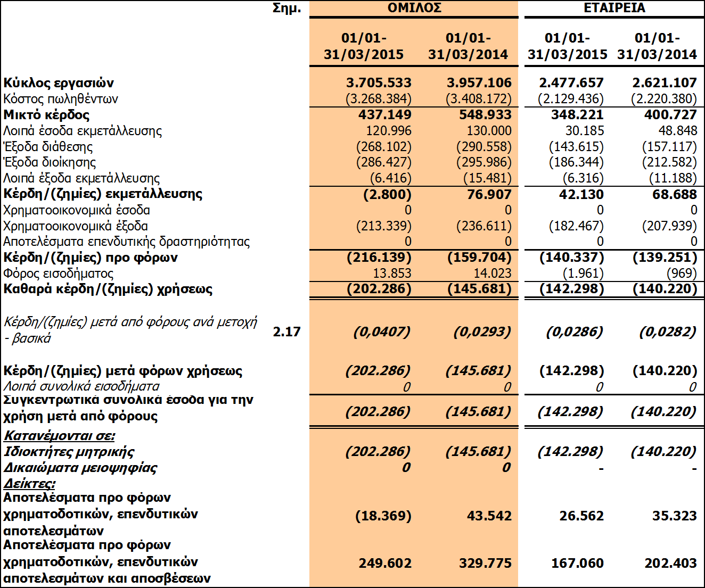
Task: Click the Λοιπά συνολικά εισοδήματα row label
Action: tap(81, 386)
